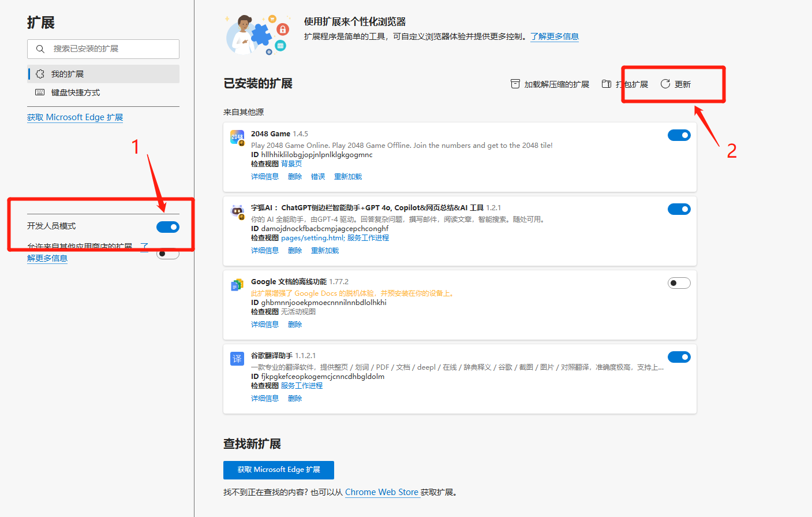Open 背景页 view for 2048 Game

(291, 164)
